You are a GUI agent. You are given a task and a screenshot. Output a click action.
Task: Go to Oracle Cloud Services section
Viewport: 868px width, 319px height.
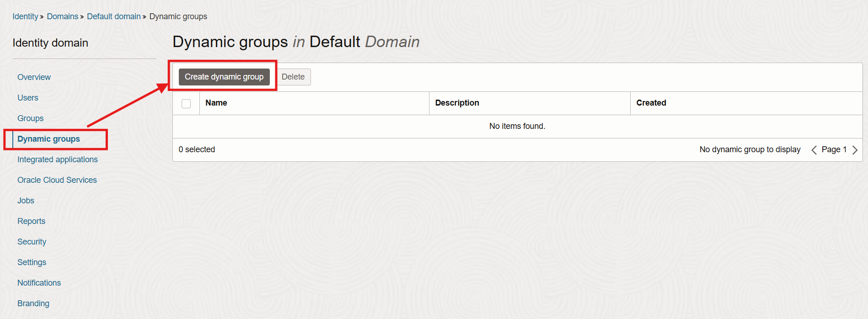click(x=57, y=180)
